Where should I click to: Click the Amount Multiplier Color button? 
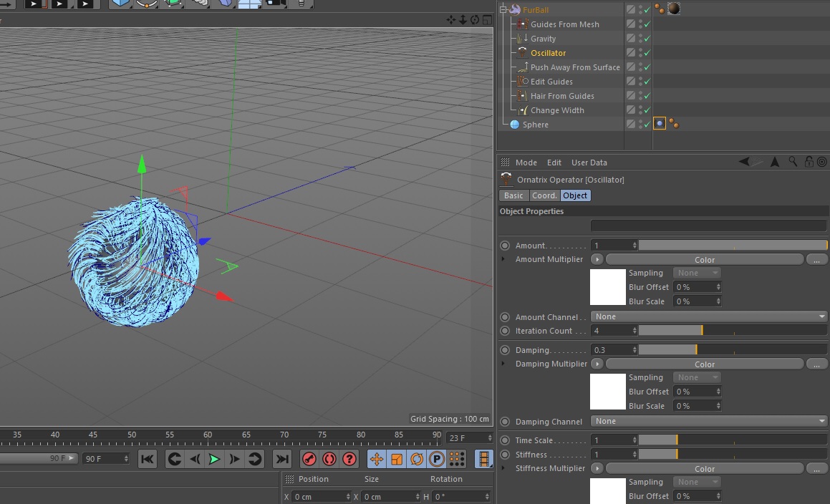coord(704,260)
